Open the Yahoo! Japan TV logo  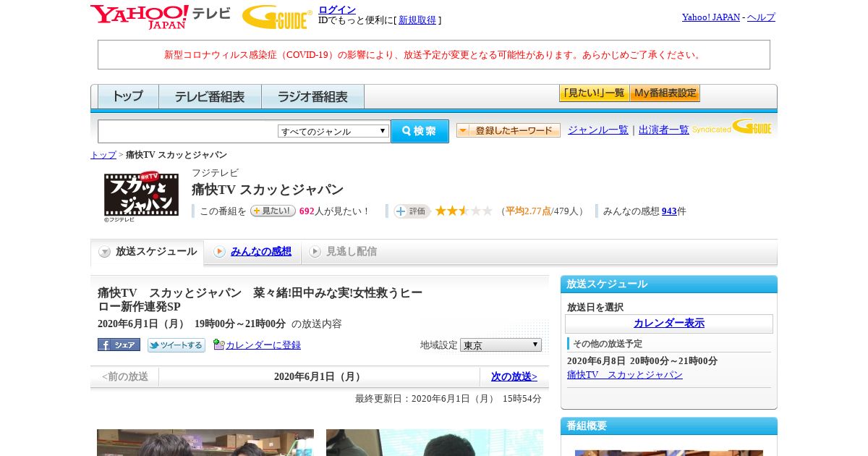[161, 17]
